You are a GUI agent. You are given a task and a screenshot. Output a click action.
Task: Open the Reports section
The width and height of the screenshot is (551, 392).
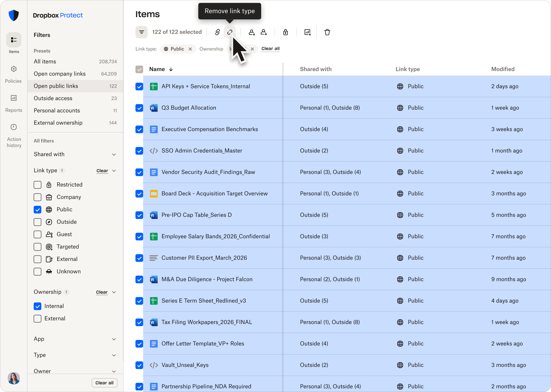[x=14, y=103]
